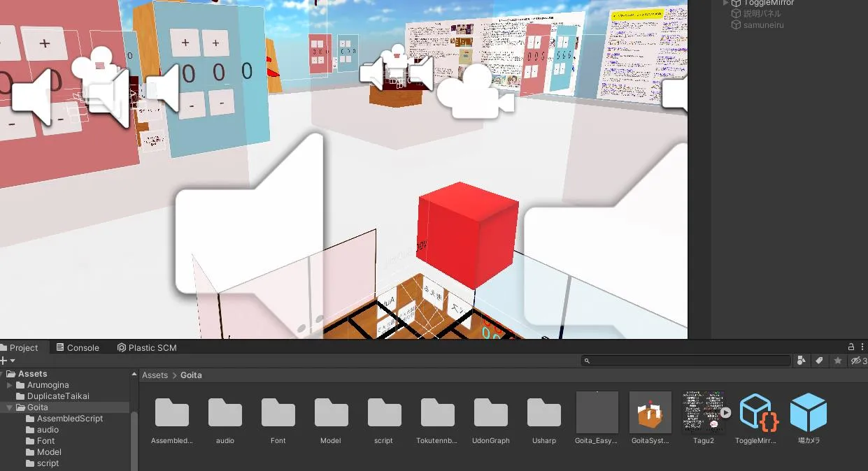Select the camera gizmo beside the red cube
The image size is (868, 471).
[476, 91]
